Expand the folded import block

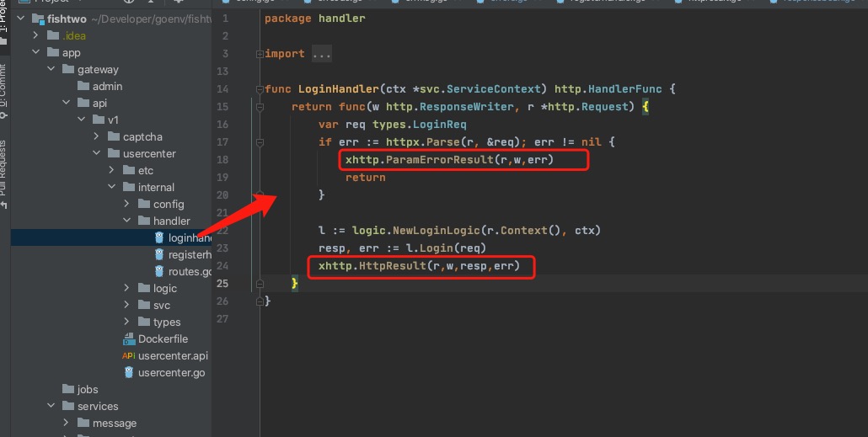click(260, 54)
